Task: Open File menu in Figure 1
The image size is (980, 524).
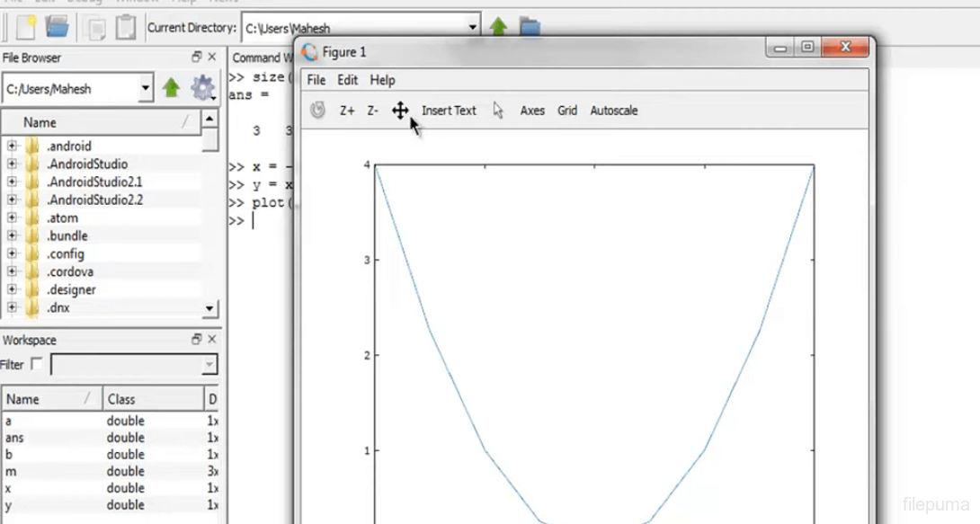Action: [316, 80]
